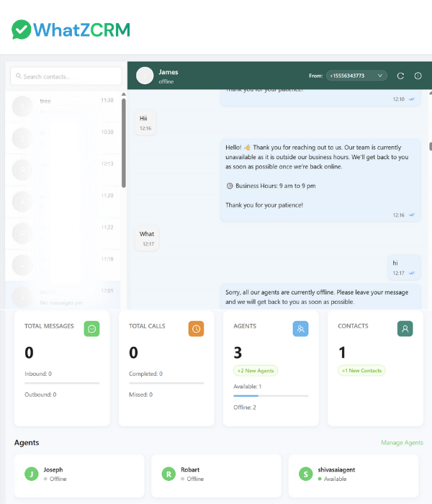The height and width of the screenshot is (504, 432).
Task: Open the chat info icon
Action: (418, 76)
